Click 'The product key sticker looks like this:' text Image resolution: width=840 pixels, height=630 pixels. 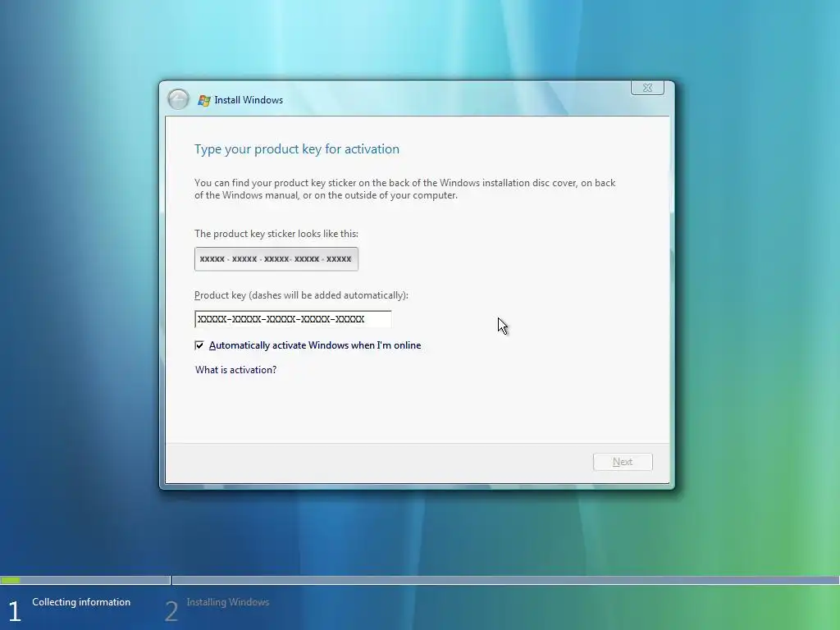[276, 234]
